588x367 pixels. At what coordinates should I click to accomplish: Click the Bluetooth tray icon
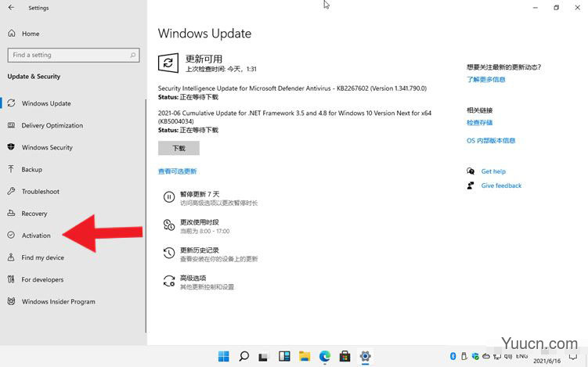pos(453,356)
